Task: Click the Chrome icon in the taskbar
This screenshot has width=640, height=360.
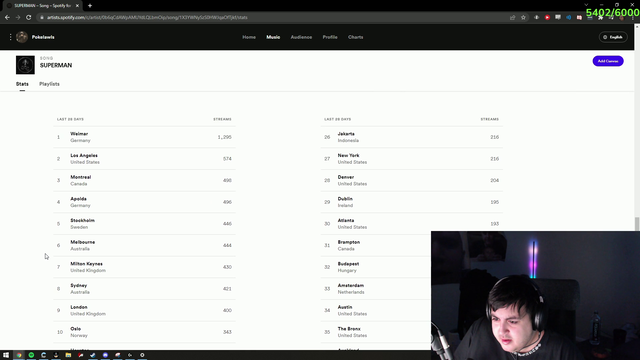Action: [x=19, y=355]
